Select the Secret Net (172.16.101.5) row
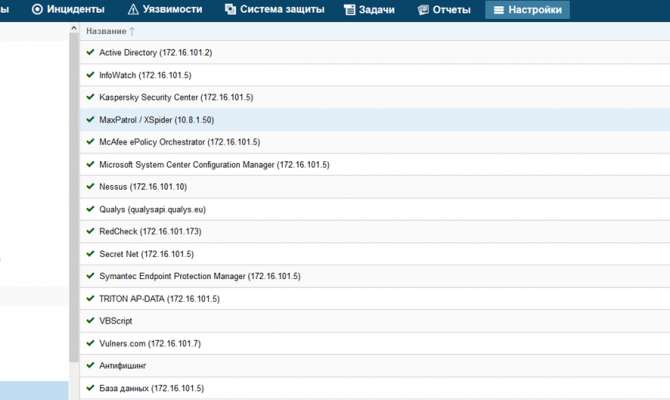The height and width of the screenshot is (400, 670). tap(375, 254)
